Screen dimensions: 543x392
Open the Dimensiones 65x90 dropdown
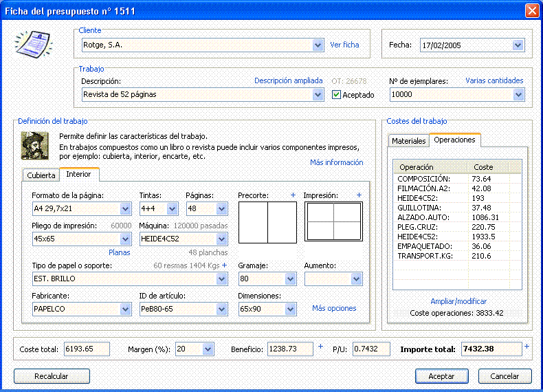(x=290, y=309)
